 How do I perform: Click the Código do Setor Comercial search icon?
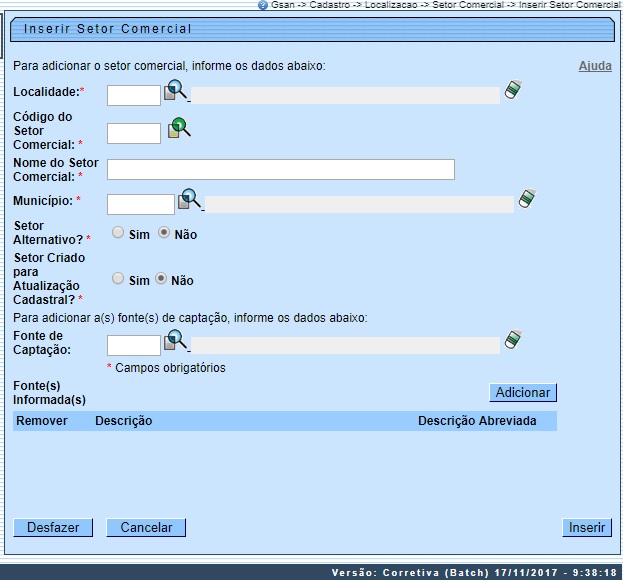point(178,128)
